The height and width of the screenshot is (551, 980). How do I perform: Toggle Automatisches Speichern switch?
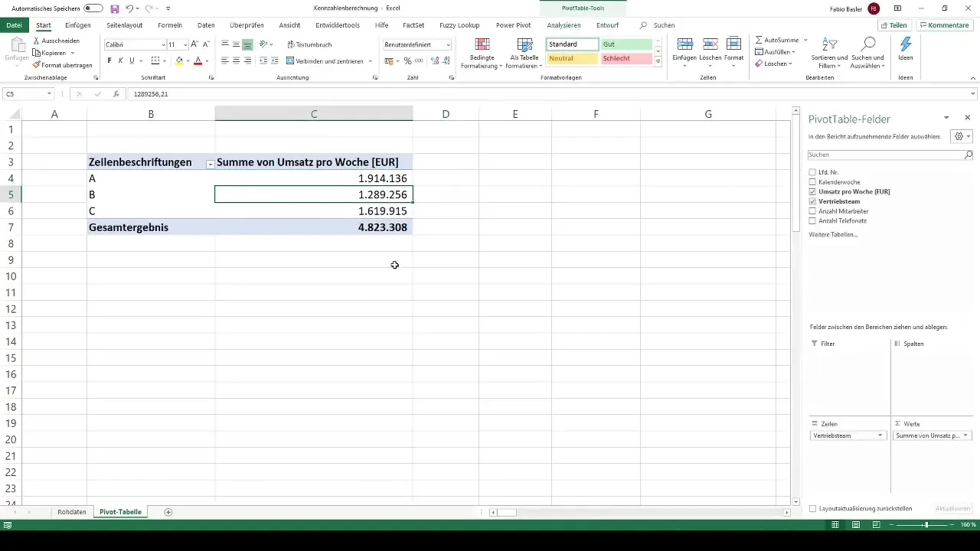point(93,8)
